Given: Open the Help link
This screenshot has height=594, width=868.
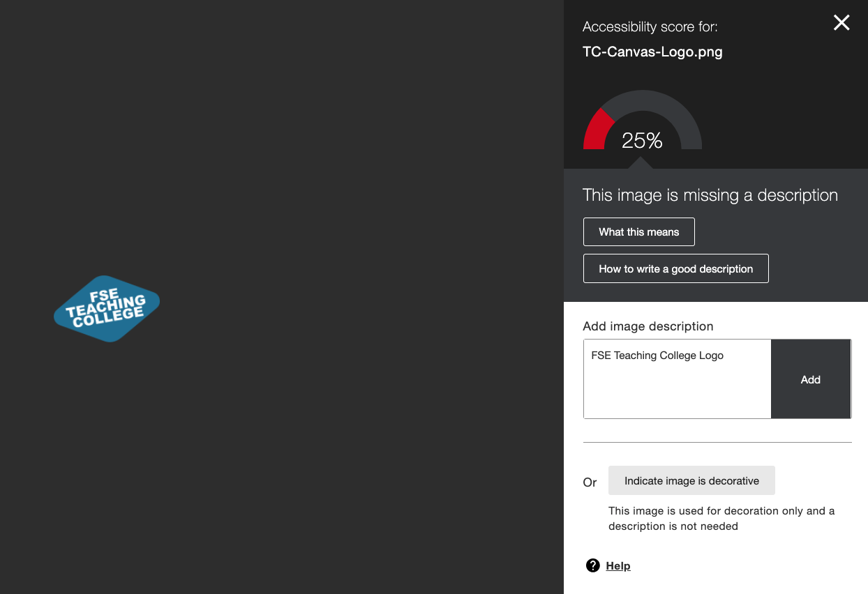Looking at the screenshot, I should pyautogui.click(x=618, y=565).
